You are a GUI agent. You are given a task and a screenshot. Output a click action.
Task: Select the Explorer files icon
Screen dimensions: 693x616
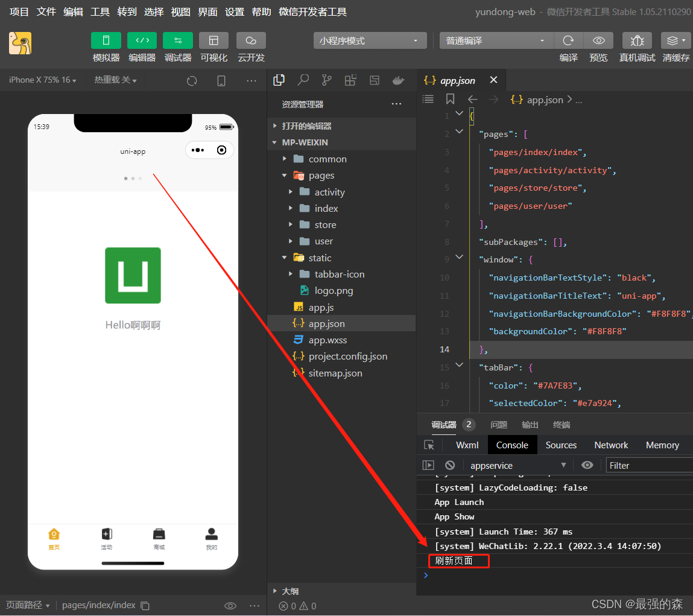[x=279, y=80]
